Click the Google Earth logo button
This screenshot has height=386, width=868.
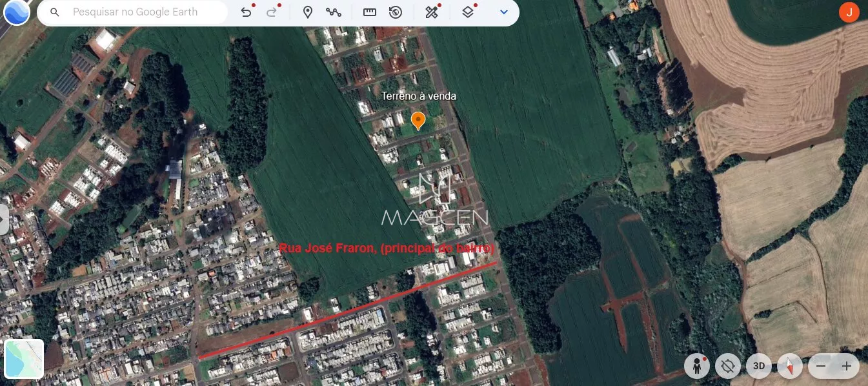[x=16, y=12]
